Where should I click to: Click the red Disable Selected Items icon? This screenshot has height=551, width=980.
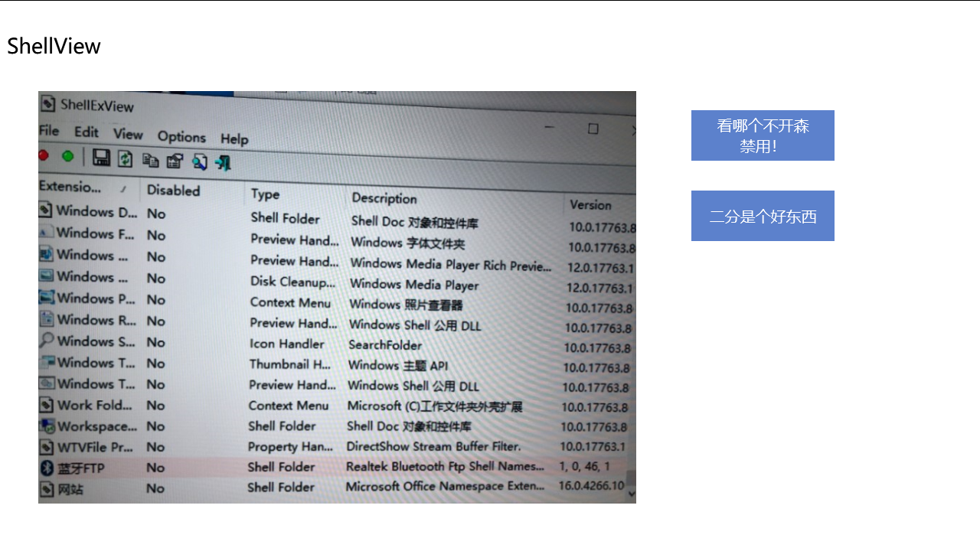[x=44, y=155]
